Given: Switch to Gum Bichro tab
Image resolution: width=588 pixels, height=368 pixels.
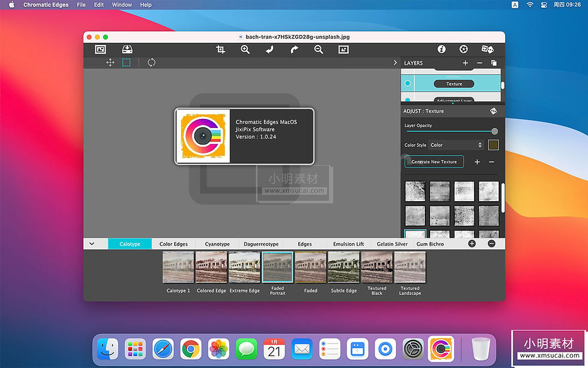Looking at the screenshot, I should coord(430,244).
